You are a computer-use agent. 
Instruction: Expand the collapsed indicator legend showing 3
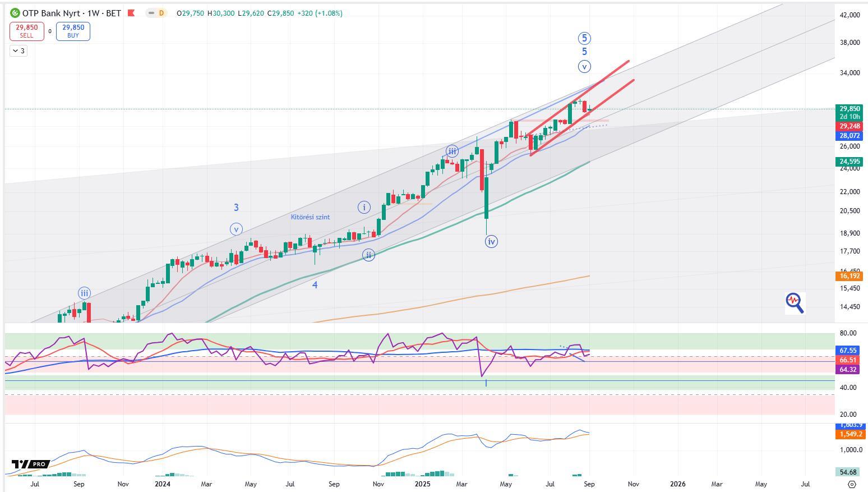[18, 51]
